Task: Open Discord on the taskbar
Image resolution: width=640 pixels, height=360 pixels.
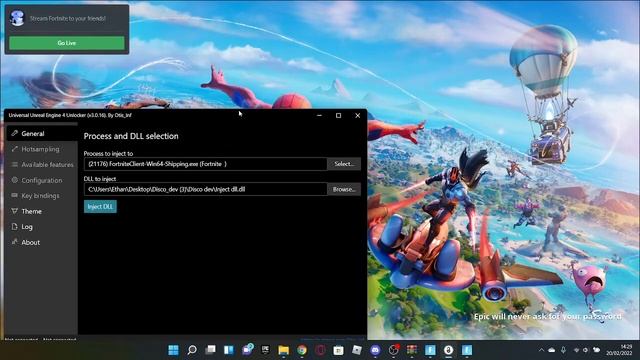Action: pyautogui.click(x=375, y=350)
